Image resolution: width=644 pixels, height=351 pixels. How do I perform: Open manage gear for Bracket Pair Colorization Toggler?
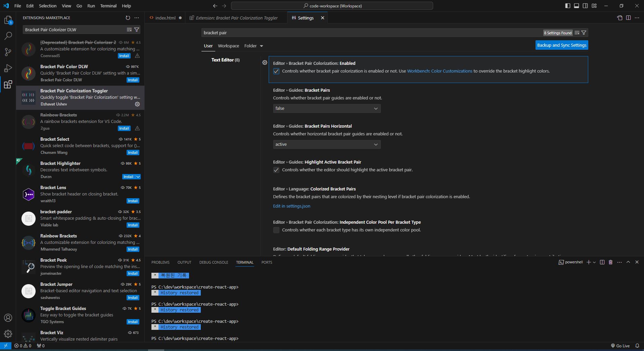point(137,104)
